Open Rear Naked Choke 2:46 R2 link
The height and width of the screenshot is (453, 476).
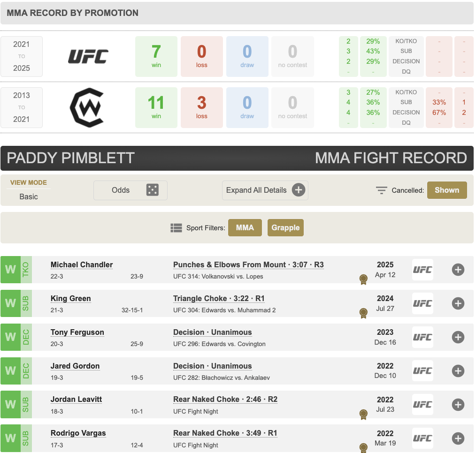225,400
